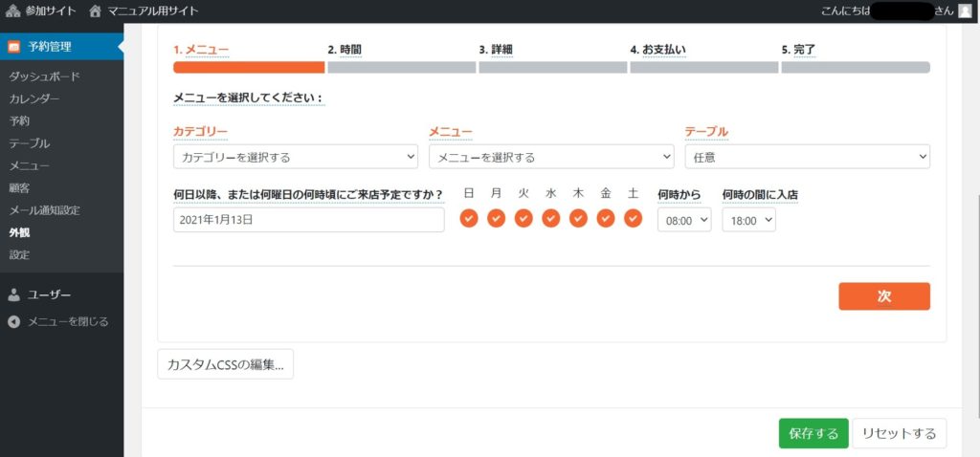Open ダッシュボード in the sidebar
Viewport: 980px width, 457px height.
click(x=44, y=76)
